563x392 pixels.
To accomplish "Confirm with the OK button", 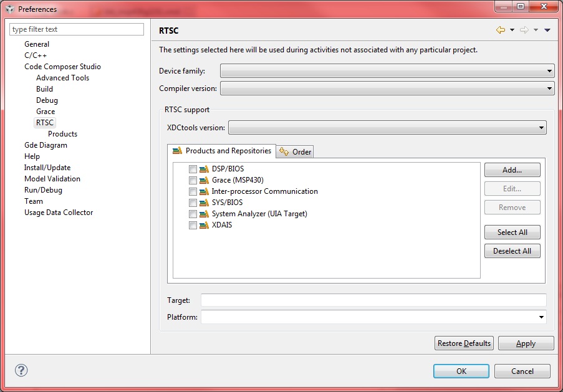I will pos(461,371).
